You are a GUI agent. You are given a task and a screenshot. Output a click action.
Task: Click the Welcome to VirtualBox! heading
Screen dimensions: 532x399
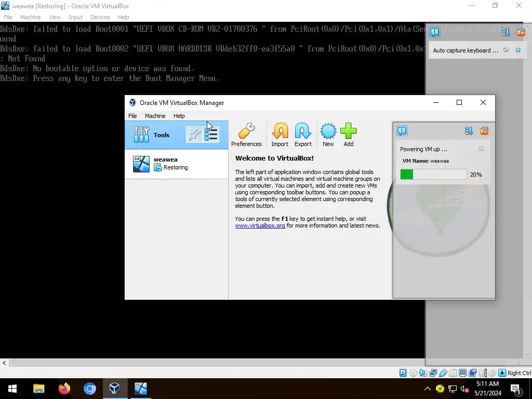[274, 158]
